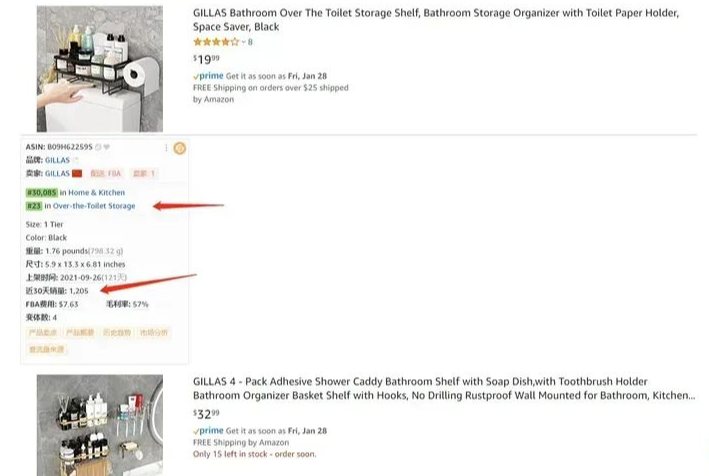The height and width of the screenshot is (476, 709).
Task: Click the orange circular plugin logo icon
Action: pyautogui.click(x=180, y=148)
